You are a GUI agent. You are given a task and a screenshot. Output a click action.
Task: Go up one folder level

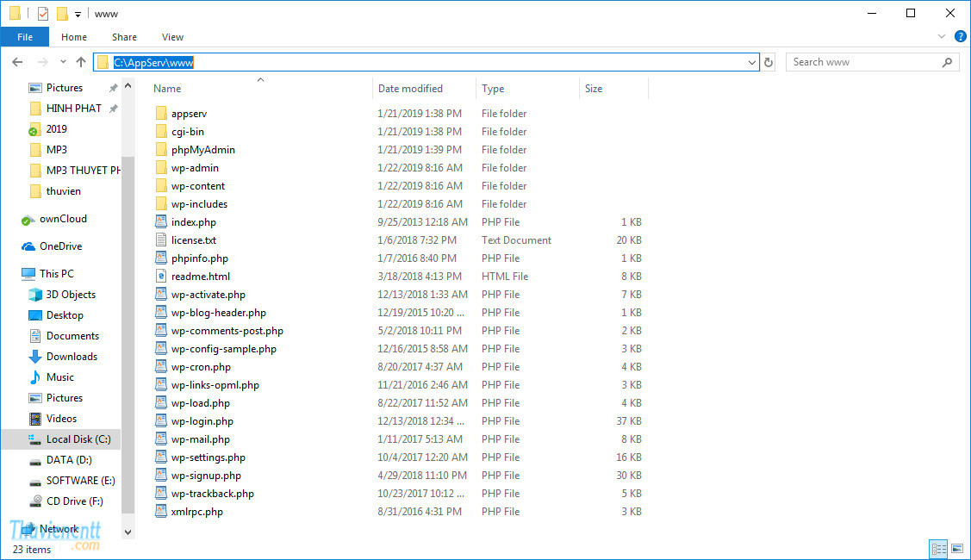pos(81,62)
